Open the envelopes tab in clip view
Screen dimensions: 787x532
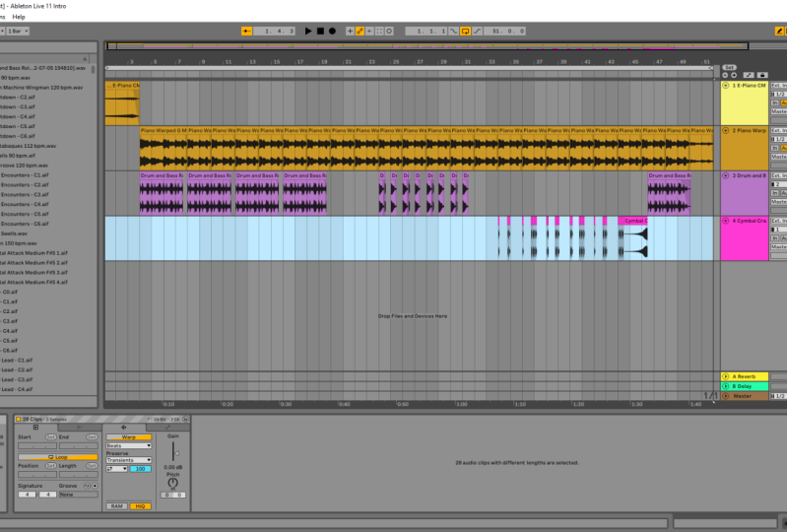click(x=167, y=428)
